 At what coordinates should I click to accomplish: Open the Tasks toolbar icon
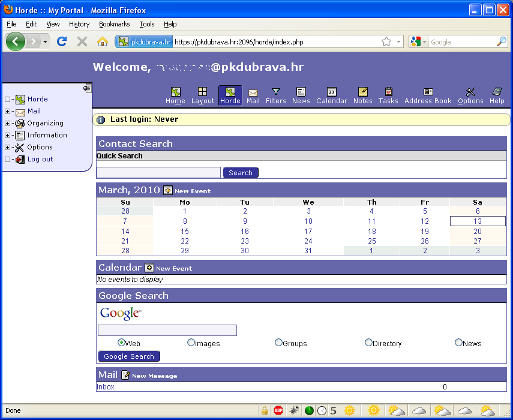tap(388, 95)
